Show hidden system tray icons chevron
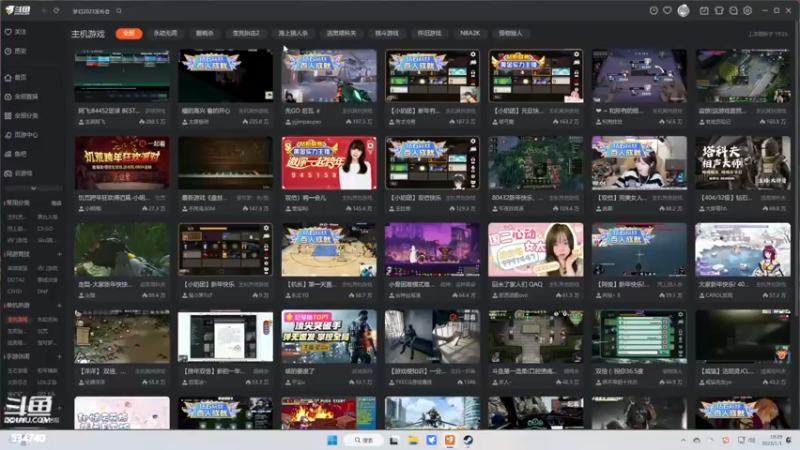Viewport: 800px width, 450px height. click(683, 440)
